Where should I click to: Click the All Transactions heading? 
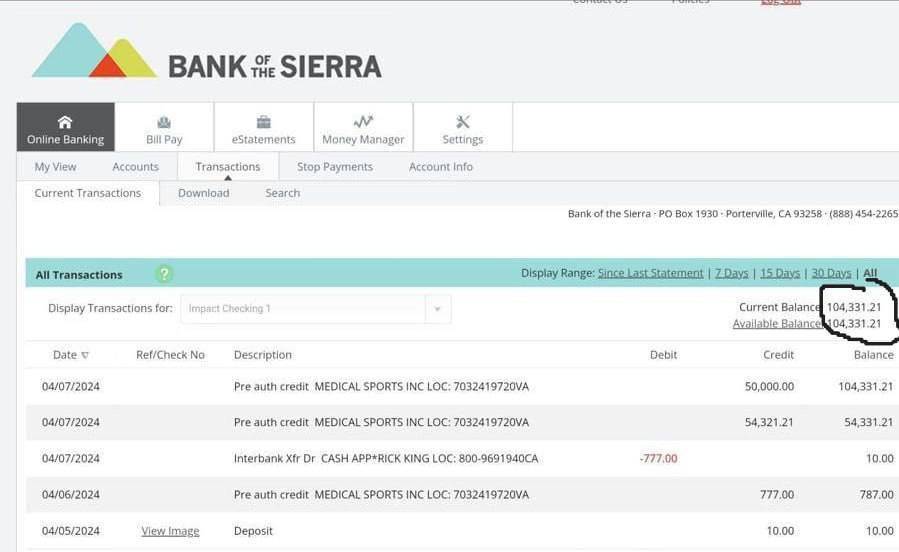79,275
